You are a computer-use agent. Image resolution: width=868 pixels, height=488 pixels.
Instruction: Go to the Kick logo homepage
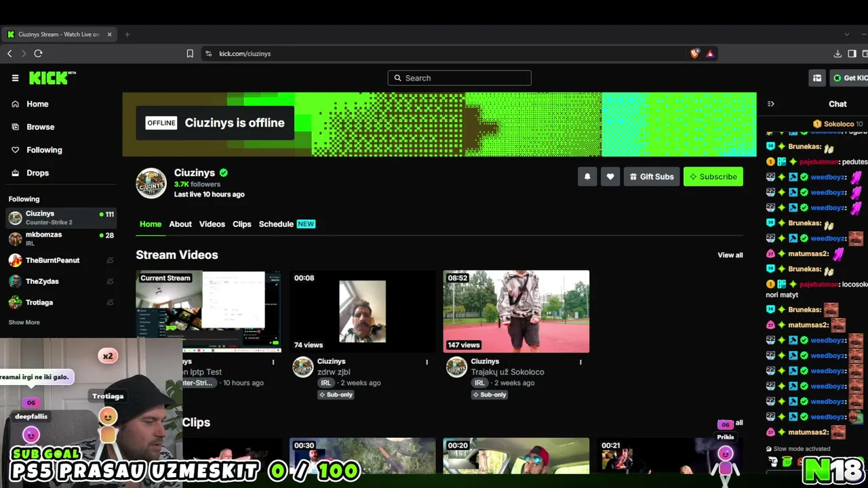click(x=52, y=78)
